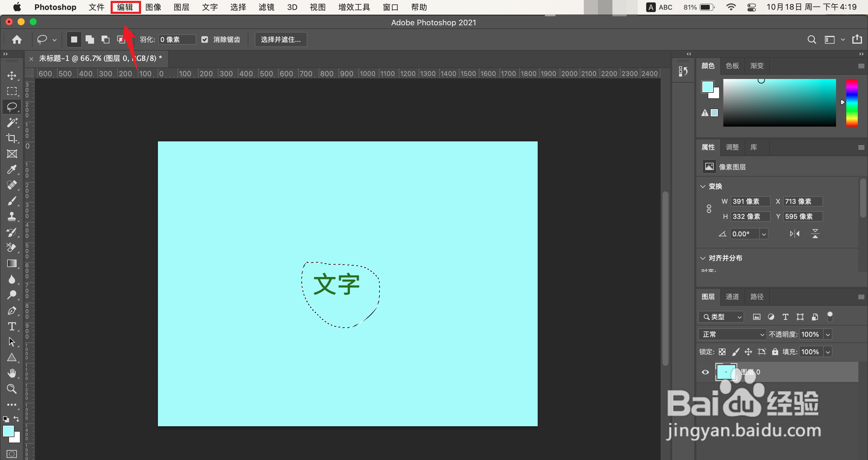Switch to the 通道 tab
Image resolution: width=868 pixels, height=460 pixels.
tap(732, 297)
